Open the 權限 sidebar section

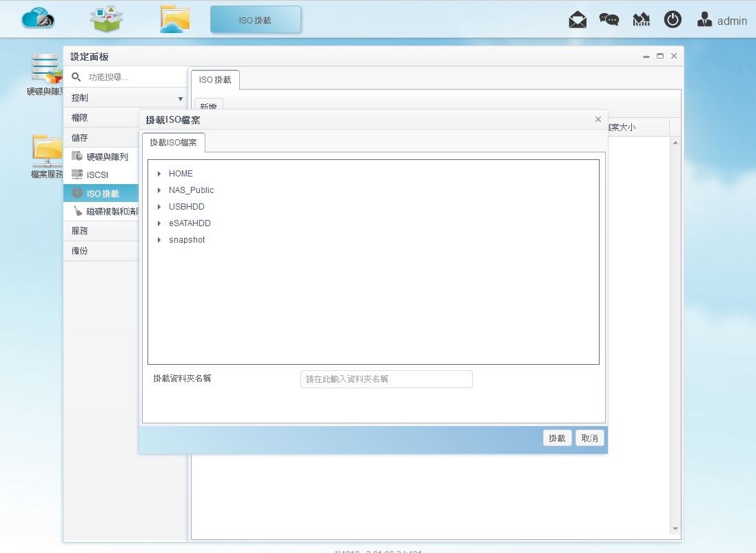pyautogui.click(x=101, y=118)
